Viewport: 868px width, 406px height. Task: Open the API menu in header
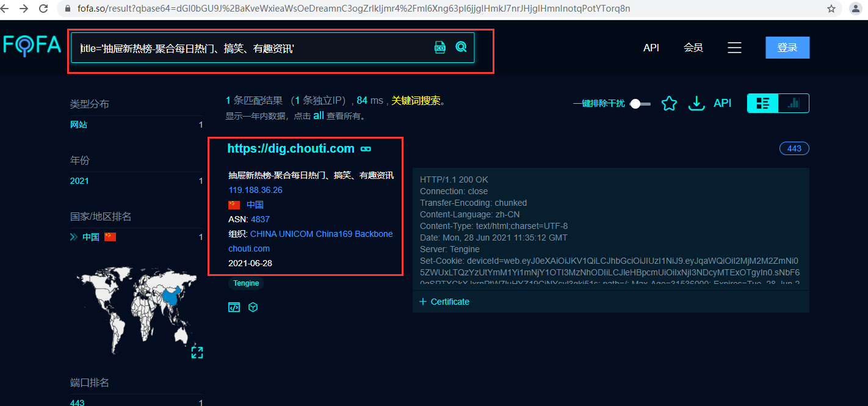[651, 48]
